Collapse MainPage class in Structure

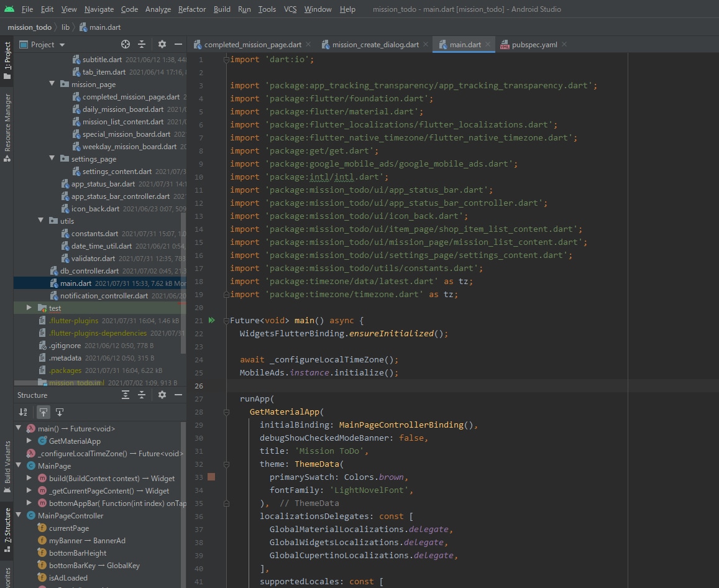coord(19,465)
